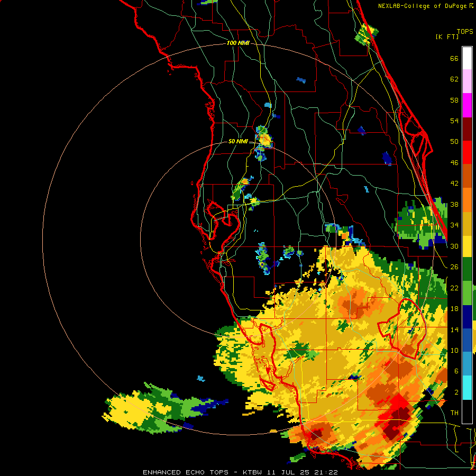Image resolution: width=476 pixels, height=476 pixels.
Task: Click the legend value "42"
Action: click(454, 184)
